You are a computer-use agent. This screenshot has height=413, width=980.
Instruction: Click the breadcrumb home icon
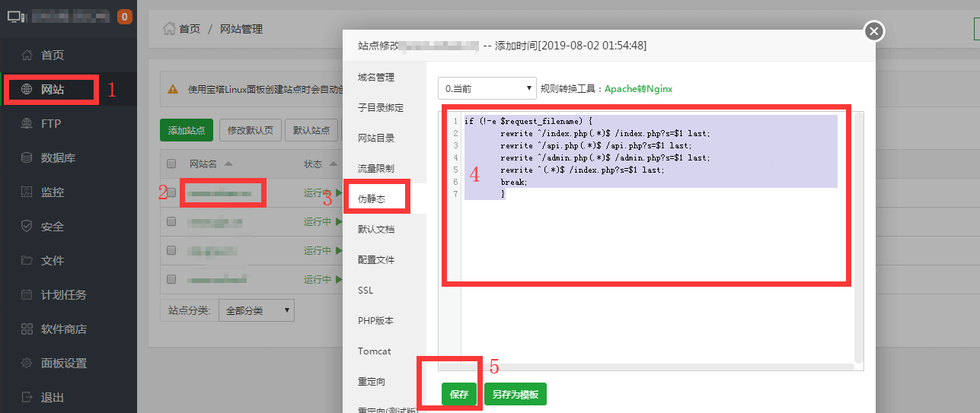tap(169, 29)
